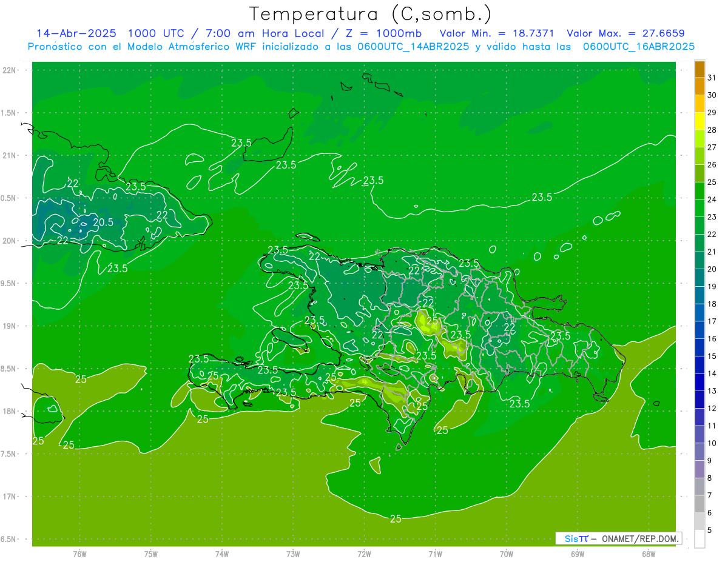
Task: Click the legend scale number 10
Action: (x=712, y=443)
